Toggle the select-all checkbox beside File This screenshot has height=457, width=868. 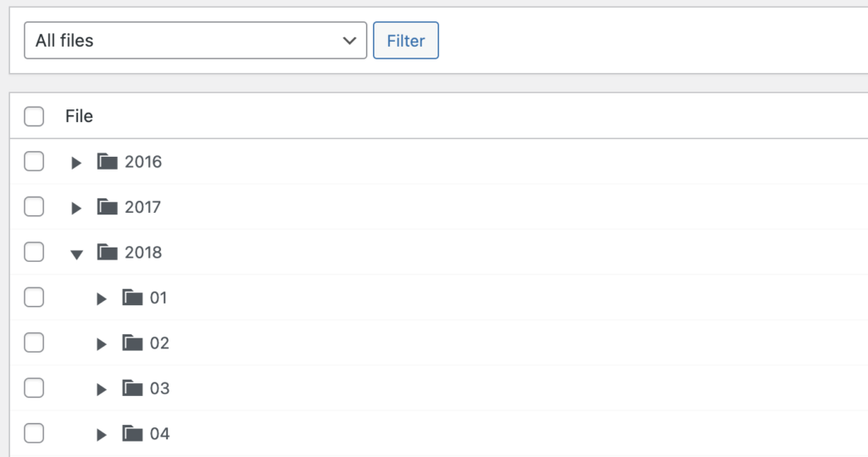[34, 116]
